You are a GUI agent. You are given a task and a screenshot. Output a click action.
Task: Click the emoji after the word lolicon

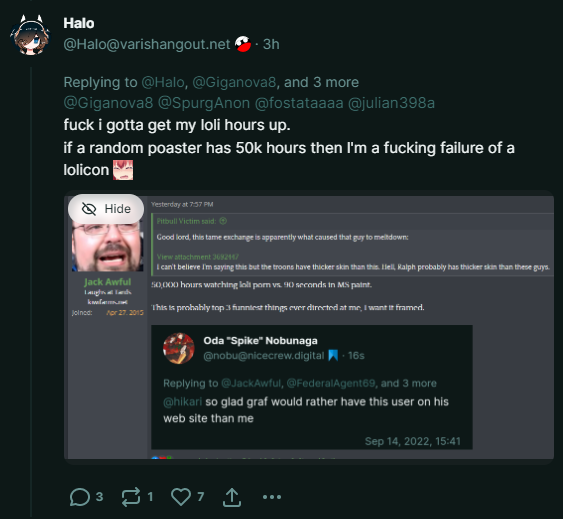[123, 170]
